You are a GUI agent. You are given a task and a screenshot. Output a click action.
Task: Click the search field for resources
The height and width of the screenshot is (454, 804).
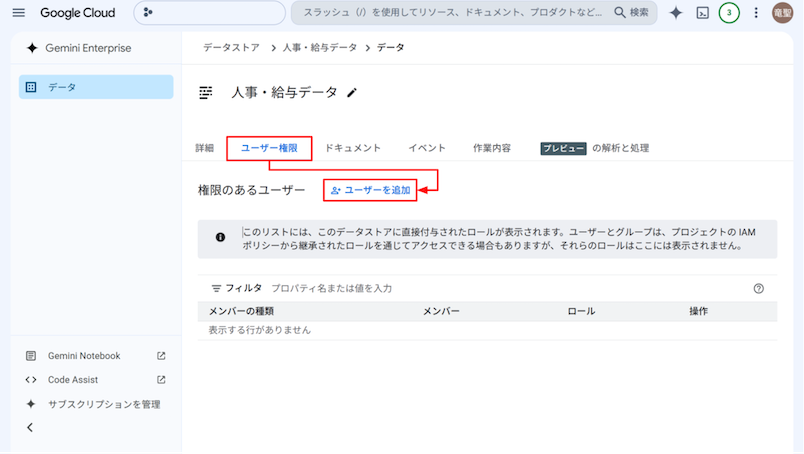453,13
